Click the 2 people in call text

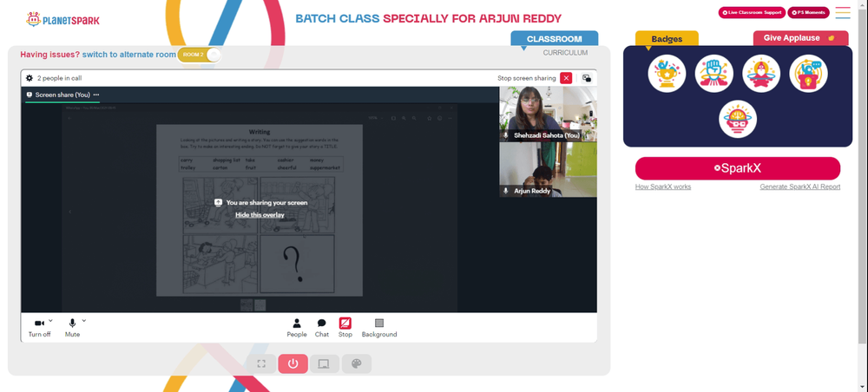coord(59,79)
